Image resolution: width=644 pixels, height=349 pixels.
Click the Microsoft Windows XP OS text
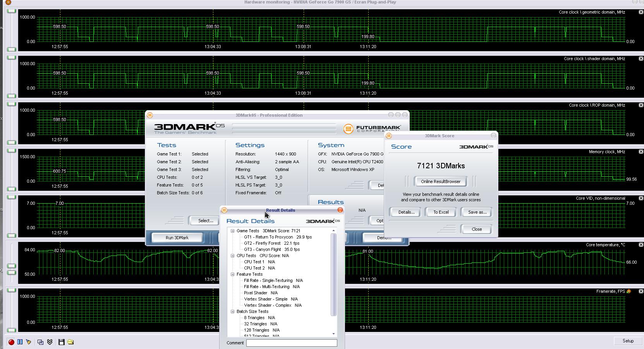tap(353, 169)
